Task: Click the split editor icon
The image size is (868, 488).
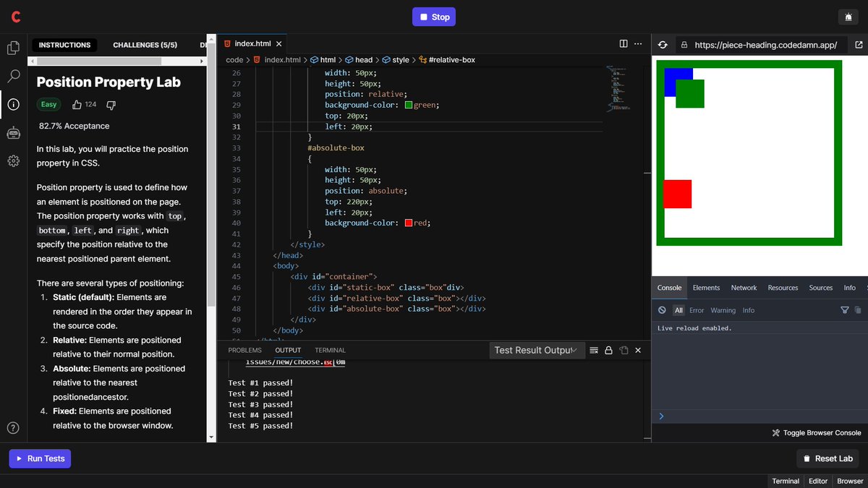Action: click(624, 44)
